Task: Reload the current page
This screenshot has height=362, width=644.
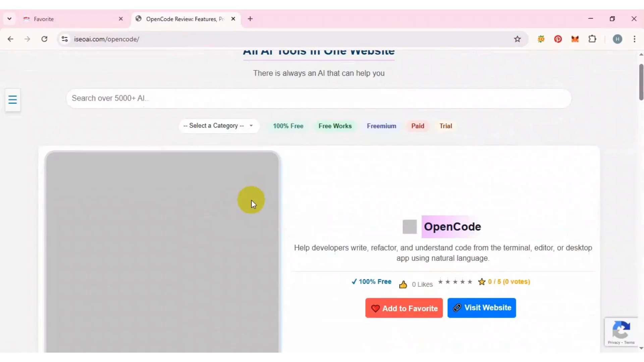Action: click(44, 39)
